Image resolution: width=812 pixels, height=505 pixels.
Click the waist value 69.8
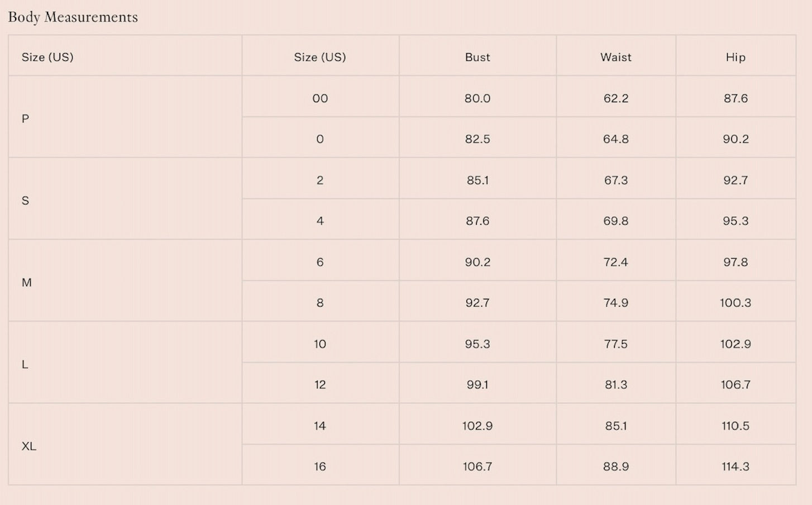tap(616, 221)
